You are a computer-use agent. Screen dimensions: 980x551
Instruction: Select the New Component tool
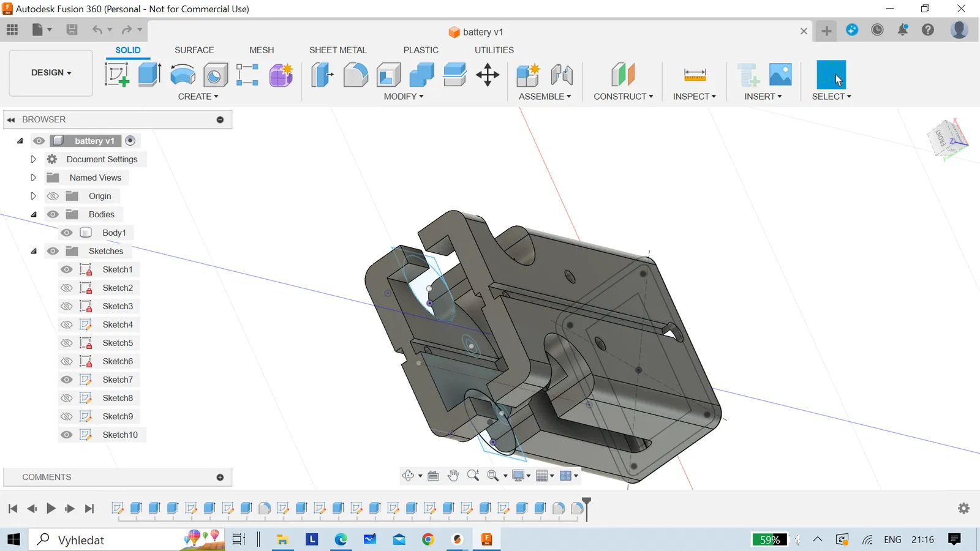pyautogui.click(x=528, y=75)
